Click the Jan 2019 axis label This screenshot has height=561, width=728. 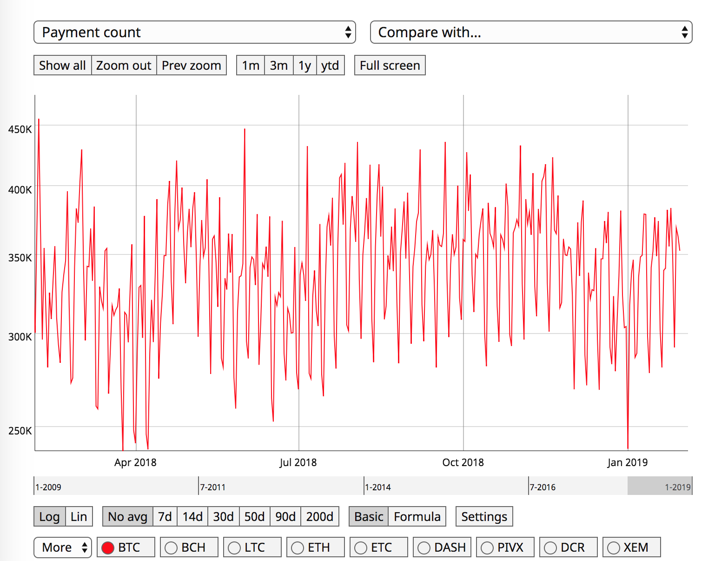(628, 462)
